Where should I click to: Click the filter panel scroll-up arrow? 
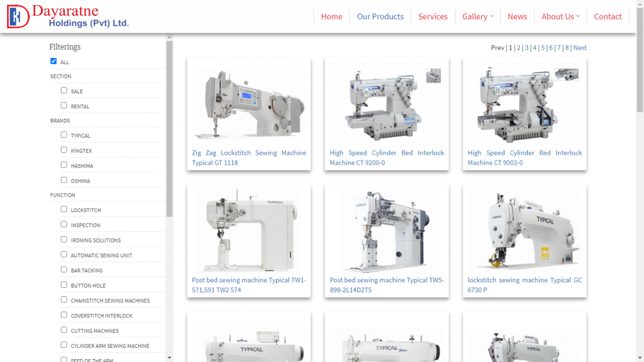(x=169, y=37)
